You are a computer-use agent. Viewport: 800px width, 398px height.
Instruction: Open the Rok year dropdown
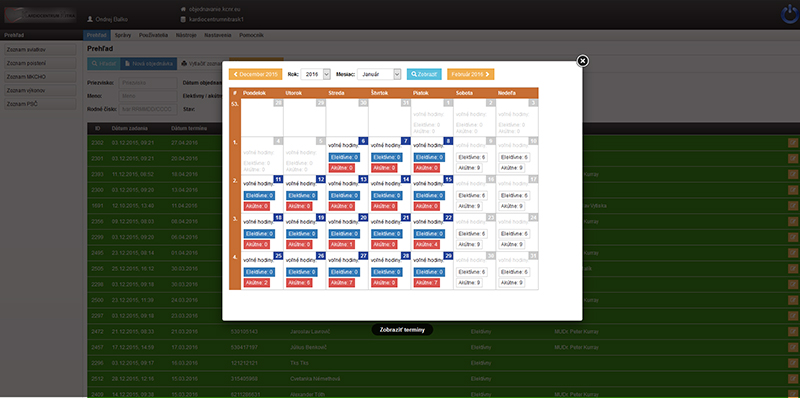(316, 74)
